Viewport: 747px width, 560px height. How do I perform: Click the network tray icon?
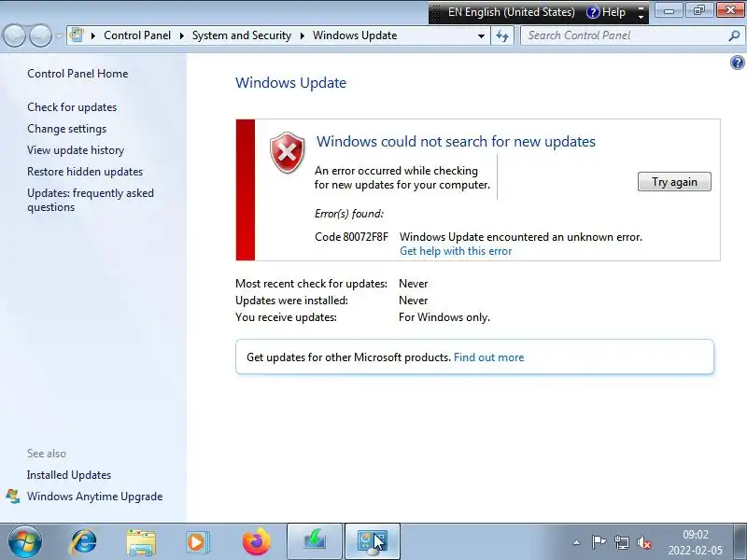click(621, 542)
